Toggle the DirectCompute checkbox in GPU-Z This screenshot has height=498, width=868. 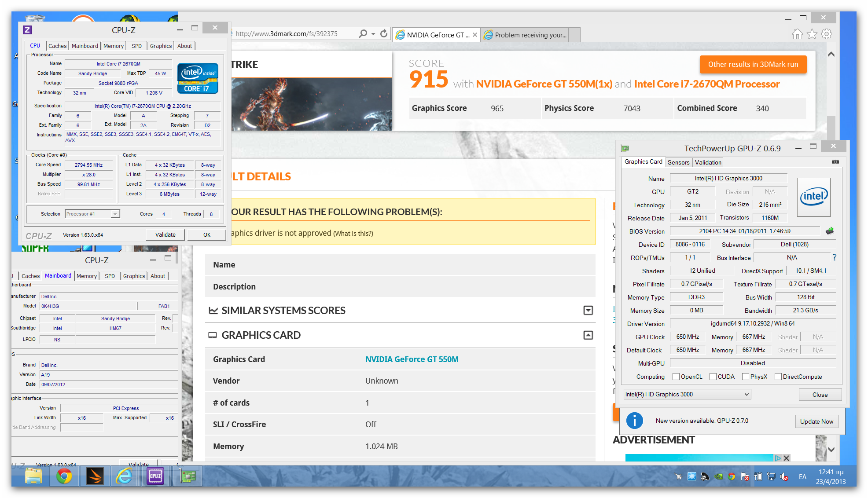(x=778, y=377)
